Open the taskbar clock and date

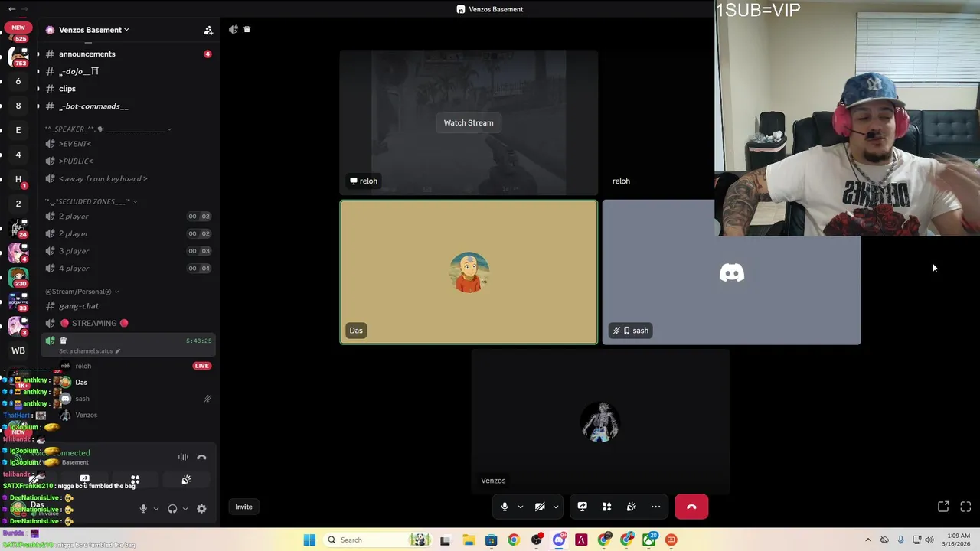click(958, 540)
